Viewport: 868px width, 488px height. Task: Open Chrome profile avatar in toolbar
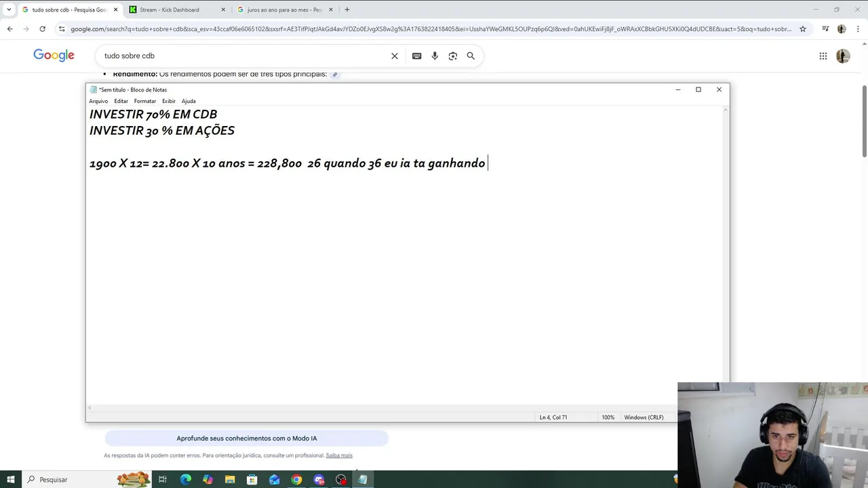(x=842, y=28)
